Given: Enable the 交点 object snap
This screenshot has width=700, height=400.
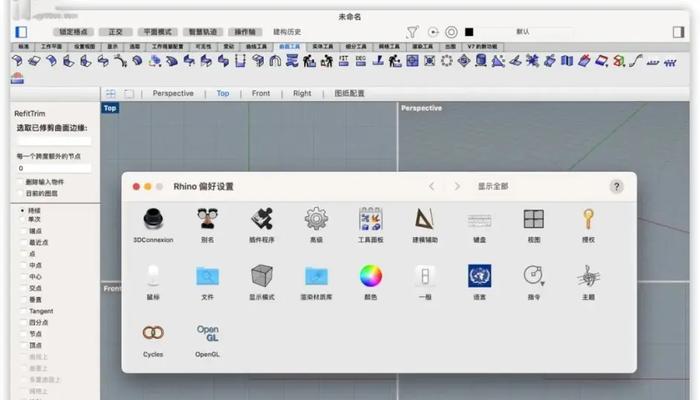Looking at the screenshot, I should coord(25,288).
